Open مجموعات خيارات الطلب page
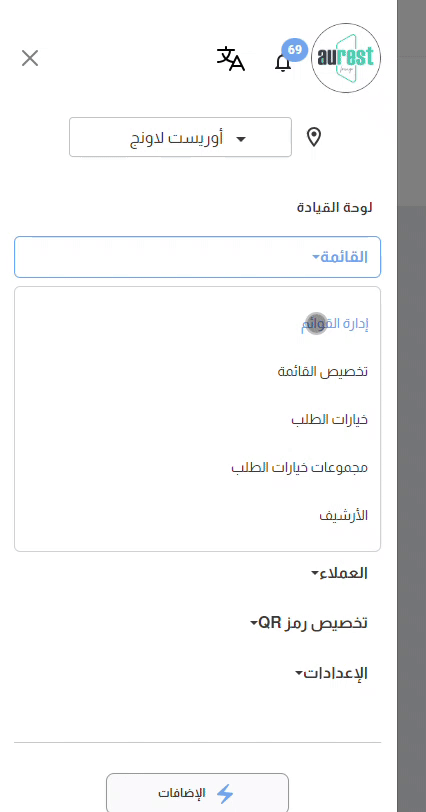 (300, 467)
